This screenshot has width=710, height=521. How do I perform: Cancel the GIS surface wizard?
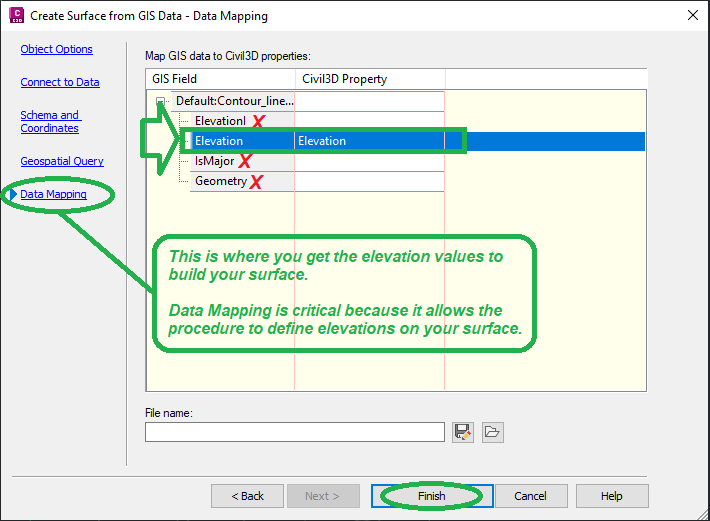click(x=531, y=496)
